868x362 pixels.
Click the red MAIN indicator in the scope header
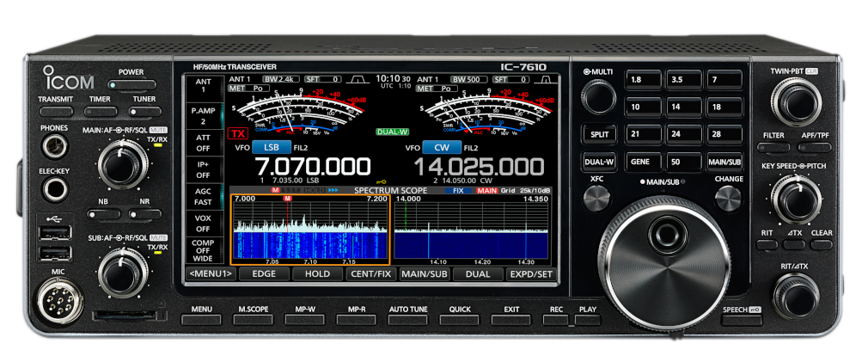487,190
